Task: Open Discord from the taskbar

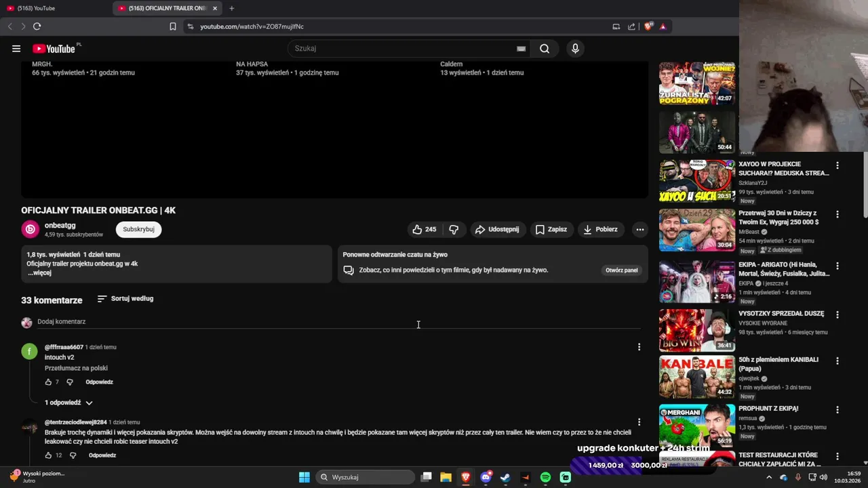Action: click(x=486, y=477)
